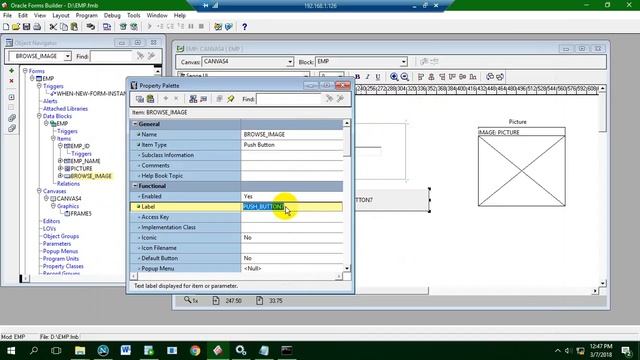The image size is (640, 360).
Task: Click the Bring to Front icon in layout toolbar
Action: 490,77
